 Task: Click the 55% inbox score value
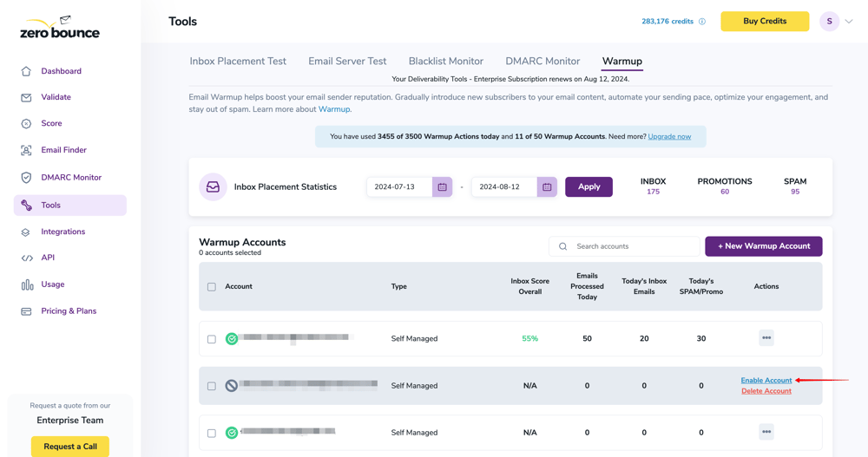click(x=529, y=338)
